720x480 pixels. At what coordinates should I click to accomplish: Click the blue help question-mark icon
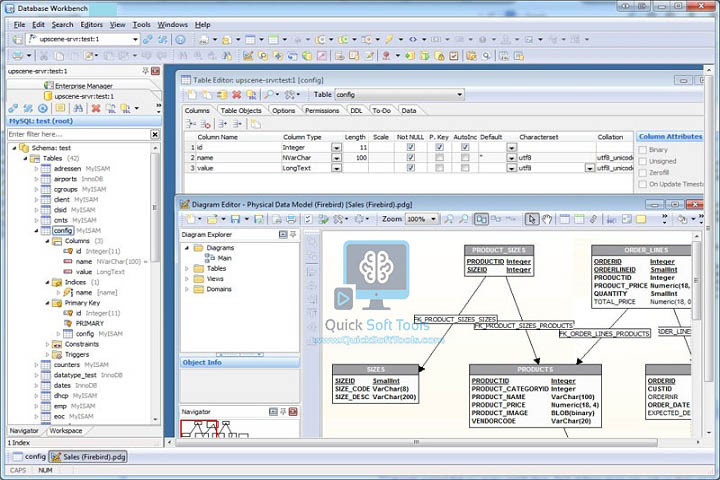180,40
